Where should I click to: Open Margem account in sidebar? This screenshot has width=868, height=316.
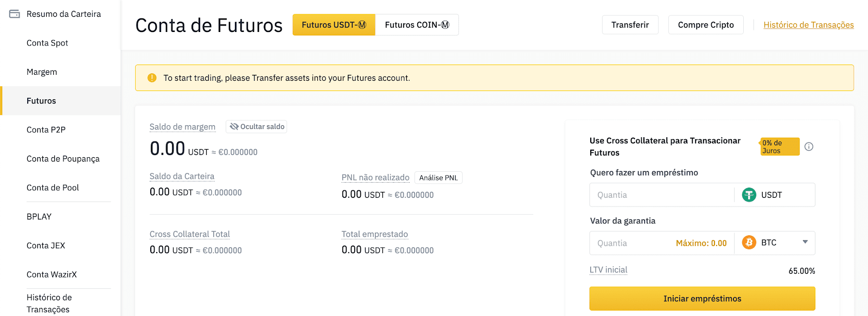(42, 72)
